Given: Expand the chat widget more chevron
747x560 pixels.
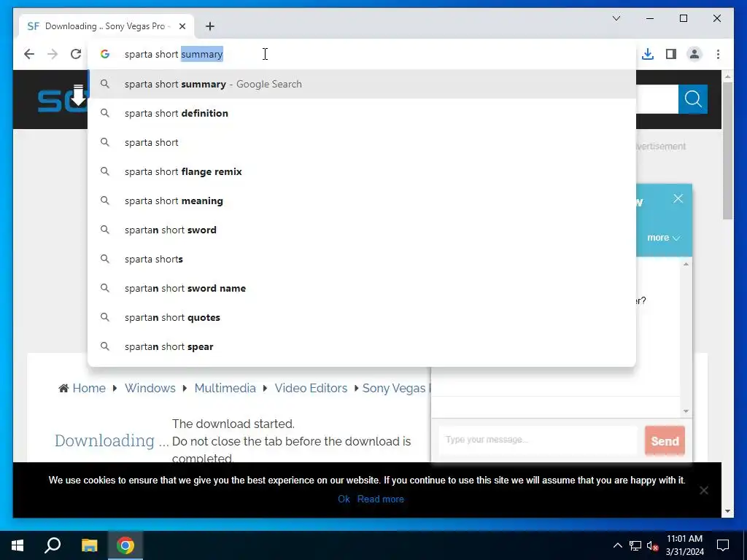Looking at the screenshot, I should 664,238.
